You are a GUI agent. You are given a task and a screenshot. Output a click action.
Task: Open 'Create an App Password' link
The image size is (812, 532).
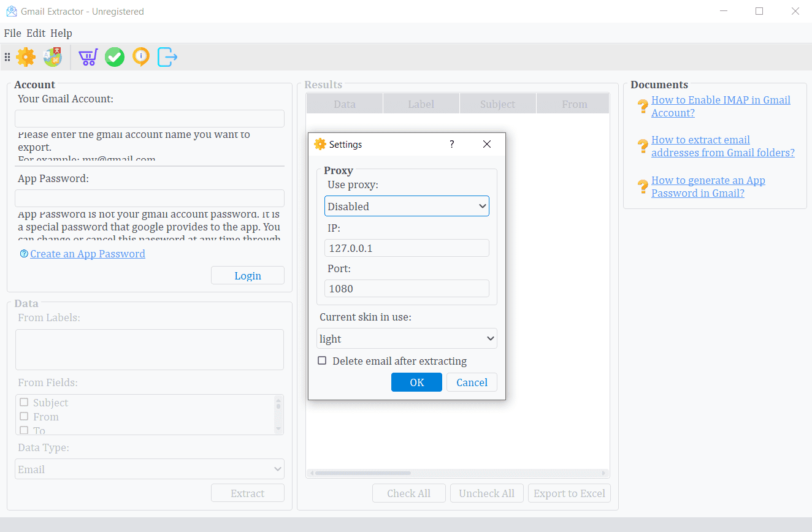(x=88, y=254)
